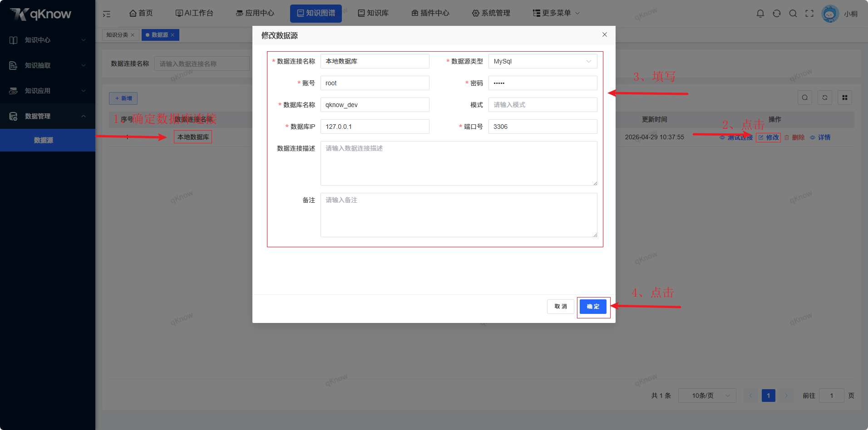This screenshot has width=868, height=430.
Task: Click 本地数据库 cell in table
Action: click(193, 137)
